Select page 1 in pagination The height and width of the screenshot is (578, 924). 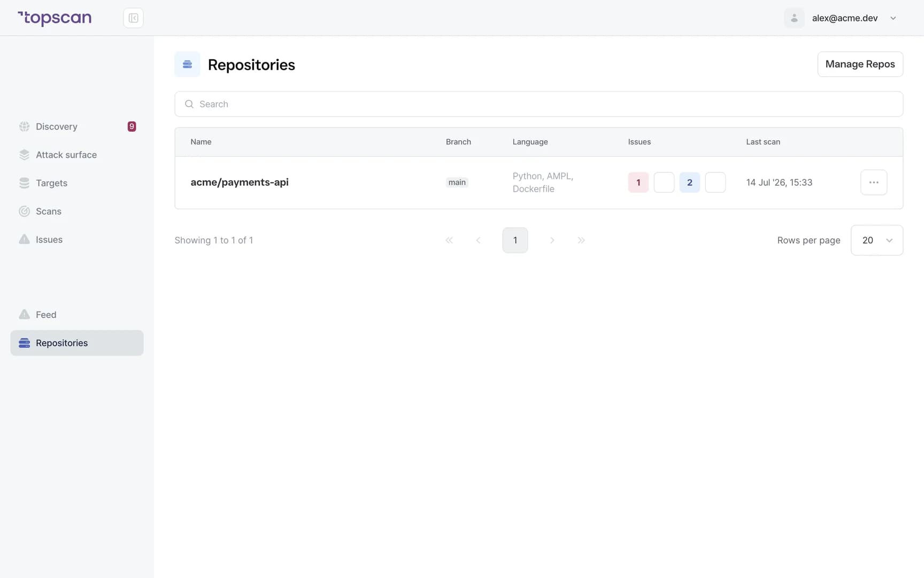point(515,240)
